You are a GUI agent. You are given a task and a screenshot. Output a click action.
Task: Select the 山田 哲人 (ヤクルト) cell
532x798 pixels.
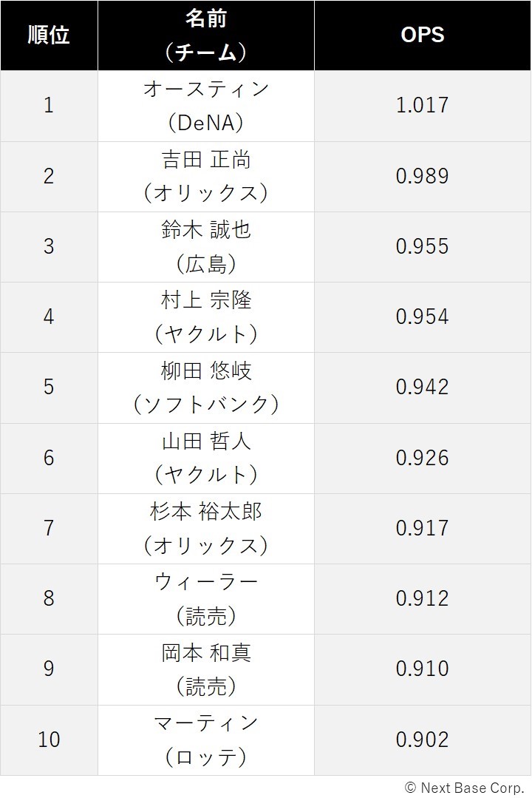tap(206, 458)
